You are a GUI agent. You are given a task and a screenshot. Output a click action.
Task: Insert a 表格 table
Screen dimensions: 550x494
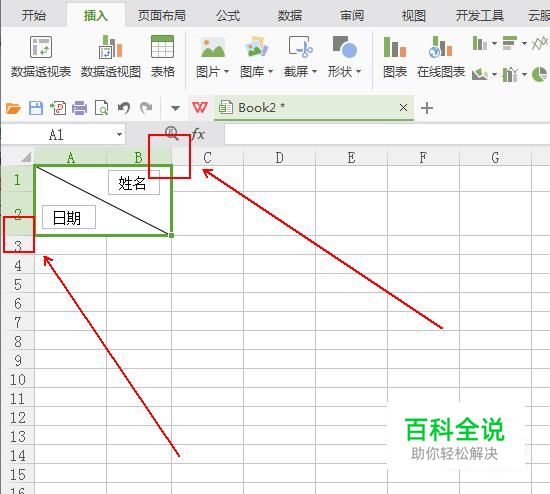click(162, 56)
